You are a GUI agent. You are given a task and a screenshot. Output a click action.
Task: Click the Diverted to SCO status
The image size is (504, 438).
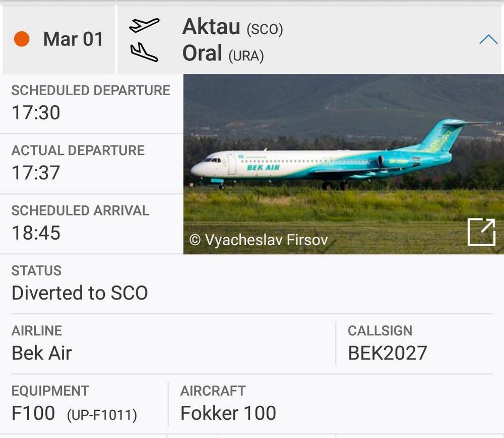click(x=80, y=293)
